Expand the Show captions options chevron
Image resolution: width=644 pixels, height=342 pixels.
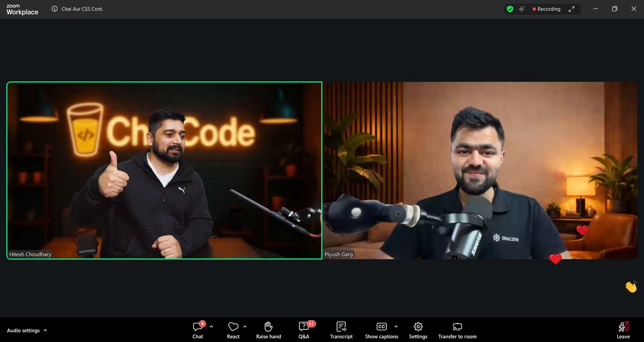pos(396,326)
